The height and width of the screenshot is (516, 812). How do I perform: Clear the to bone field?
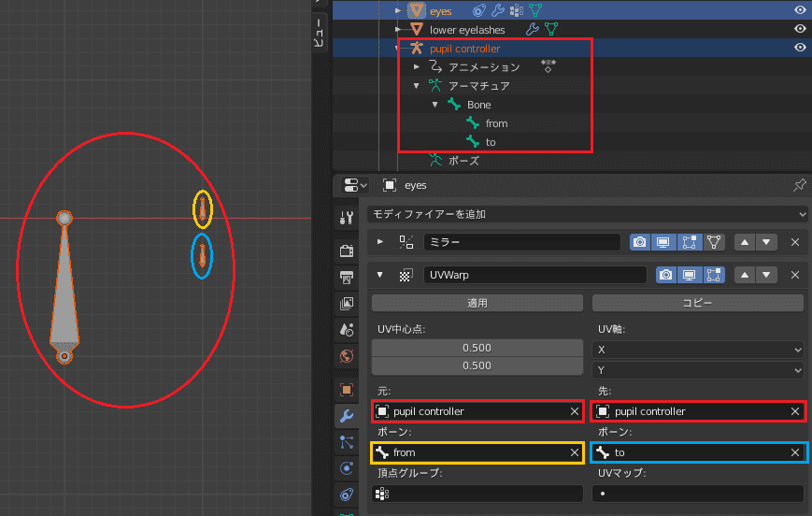coord(795,452)
